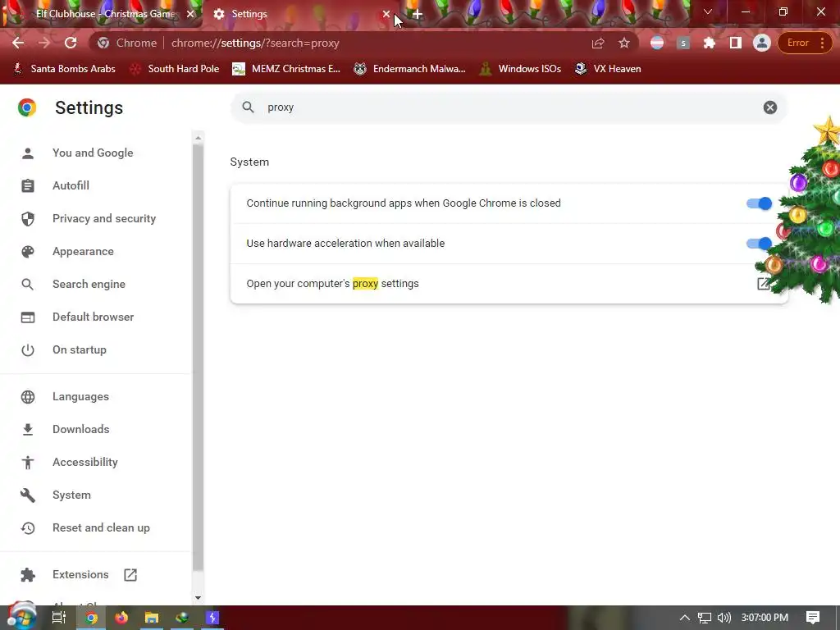Open your computer's proxy settings row

pos(509,284)
